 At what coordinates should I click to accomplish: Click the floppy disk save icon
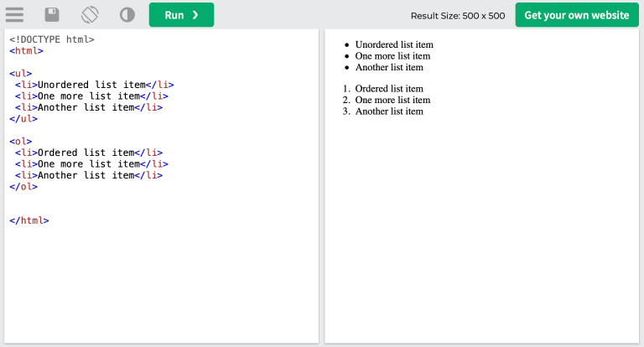click(x=52, y=15)
